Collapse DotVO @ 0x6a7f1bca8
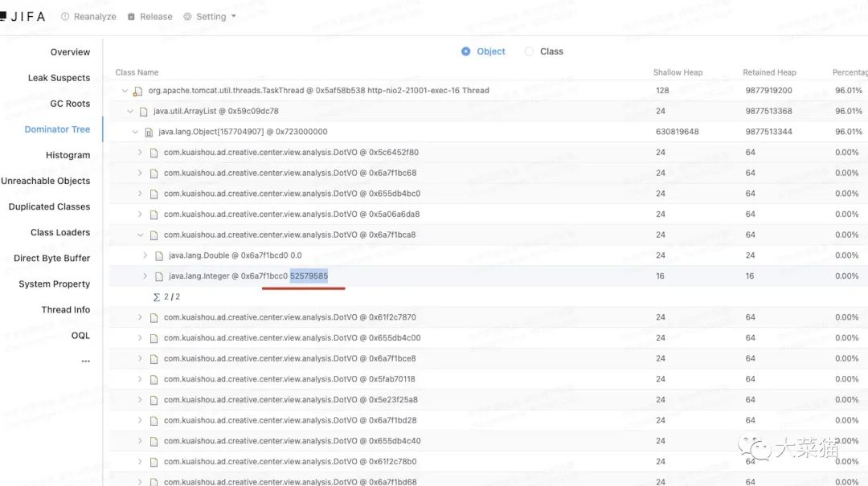 point(140,235)
